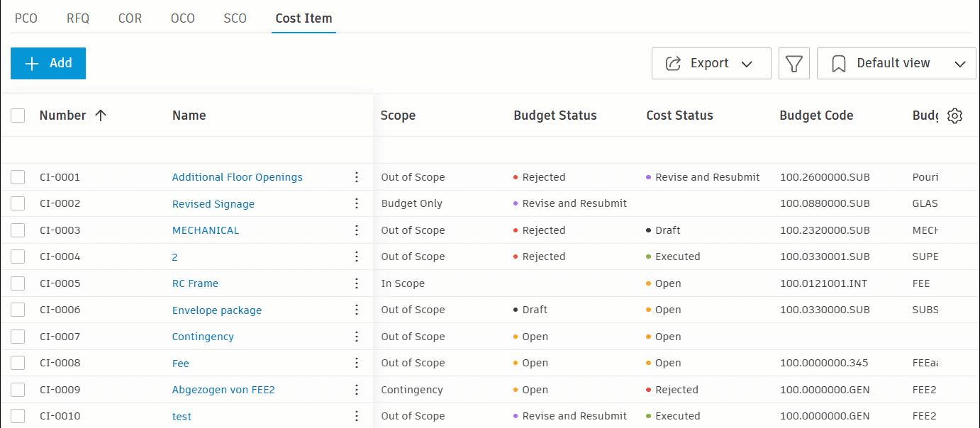The height and width of the screenshot is (428, 980).
Task: Open column settings gear icon
Action: click(954, 116)
